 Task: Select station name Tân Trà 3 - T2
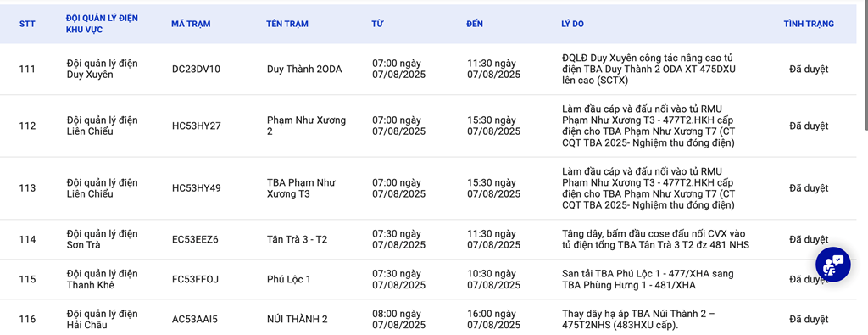coord(298,239)
